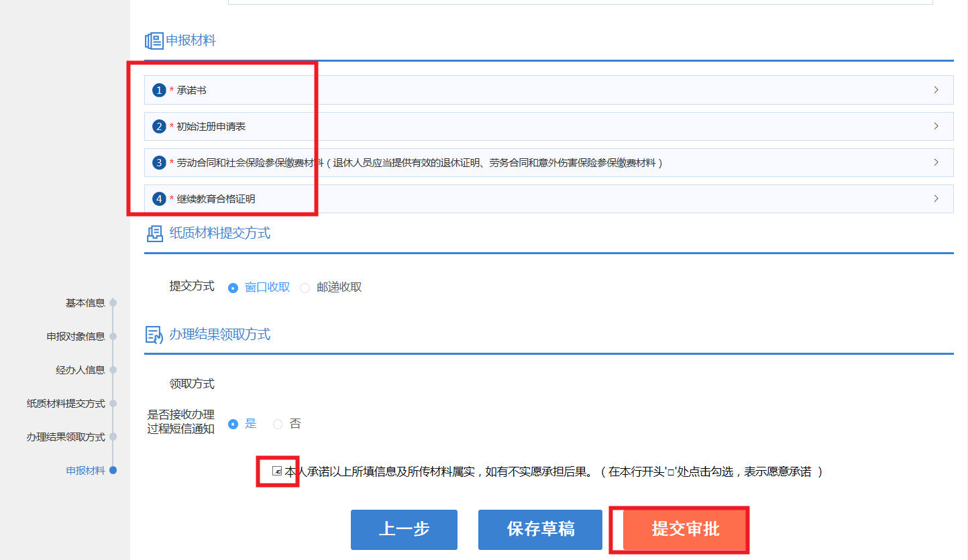The height and width of the screenshot is (560, 968).
Task: Click the 基本信息 timeline dot
Action: click(113, 303)
